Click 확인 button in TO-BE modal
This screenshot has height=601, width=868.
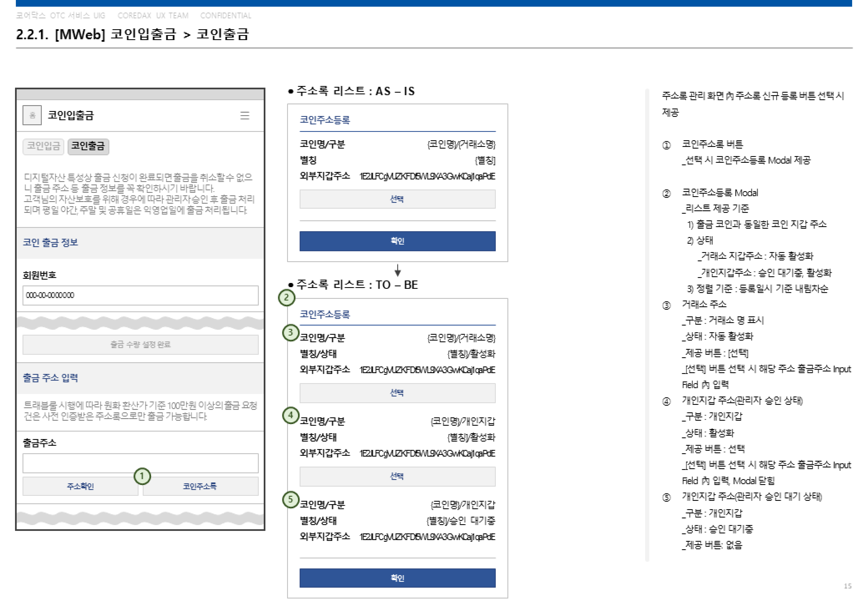tap(397, 578)
